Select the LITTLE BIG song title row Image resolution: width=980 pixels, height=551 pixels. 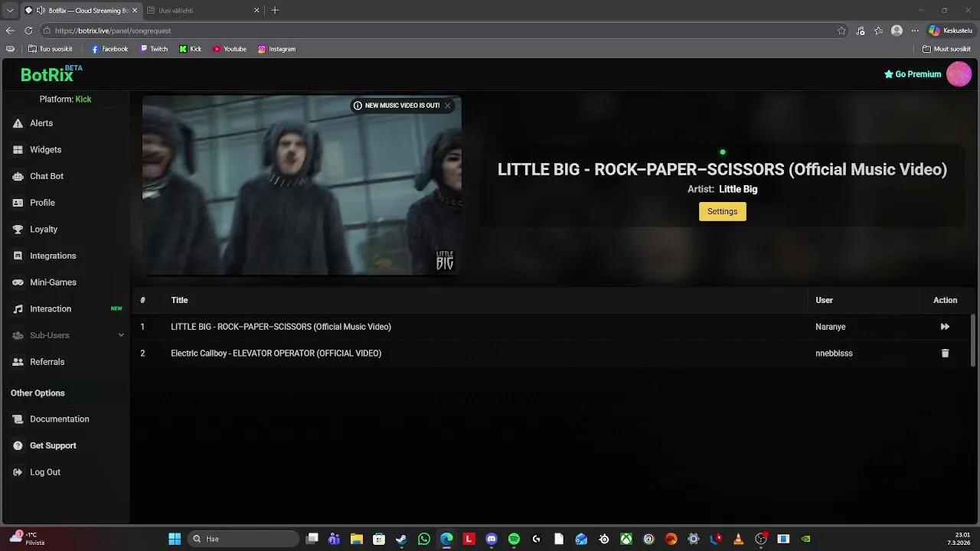[281, 327]
